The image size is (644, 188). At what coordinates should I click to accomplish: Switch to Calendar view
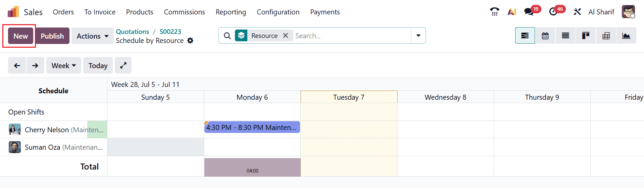545,36
